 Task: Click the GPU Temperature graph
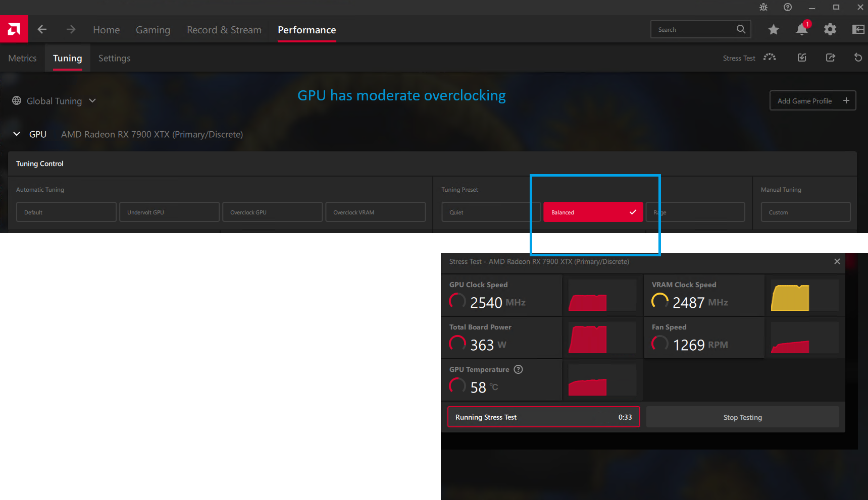(602, 380)
